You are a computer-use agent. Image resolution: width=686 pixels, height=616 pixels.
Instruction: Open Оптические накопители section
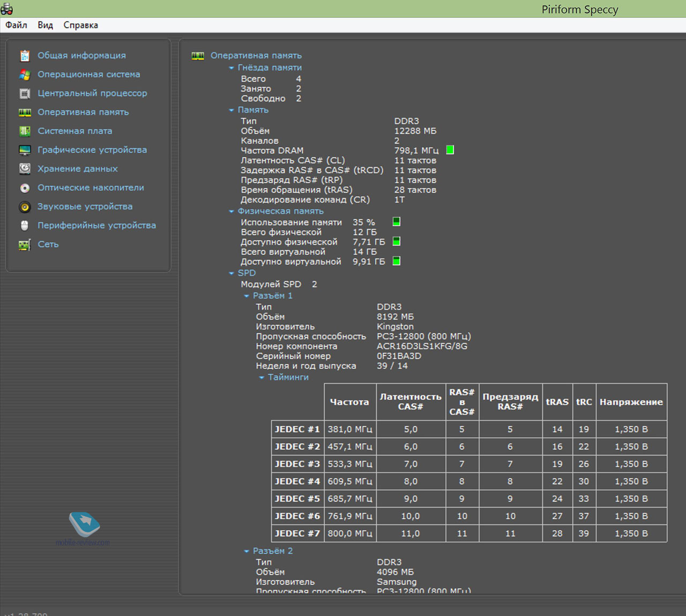coord(91,188)
